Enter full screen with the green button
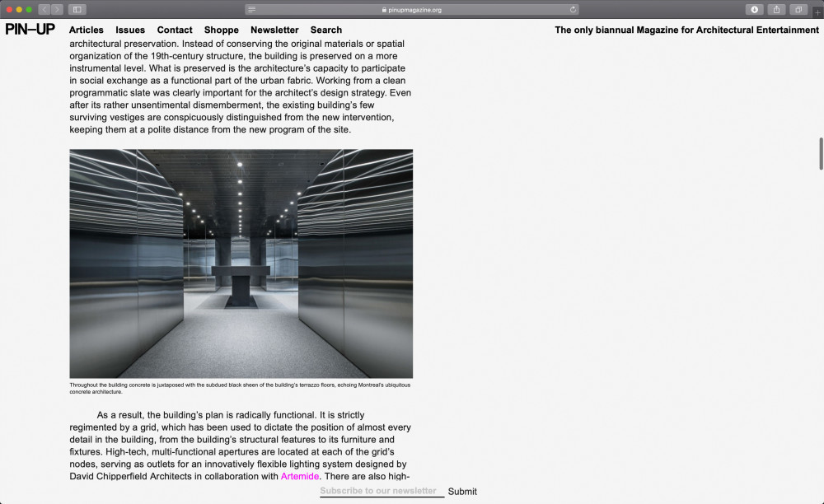This screenshot has width=824, height=504. click(x=29, y=9)
